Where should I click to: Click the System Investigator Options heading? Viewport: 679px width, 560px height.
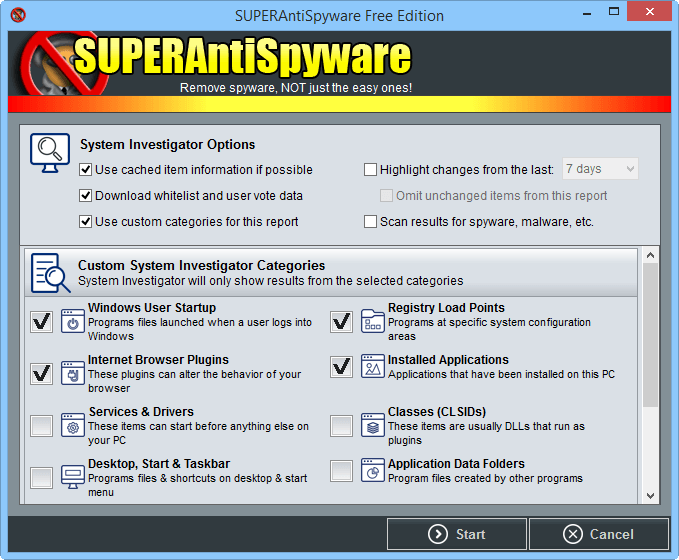pyautogui.click(x=168, y=144)
